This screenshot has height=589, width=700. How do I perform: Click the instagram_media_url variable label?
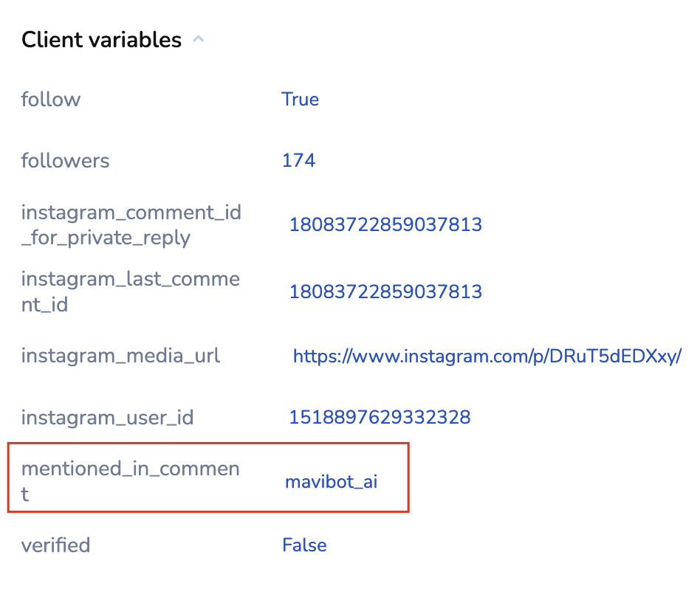[120, 356]
